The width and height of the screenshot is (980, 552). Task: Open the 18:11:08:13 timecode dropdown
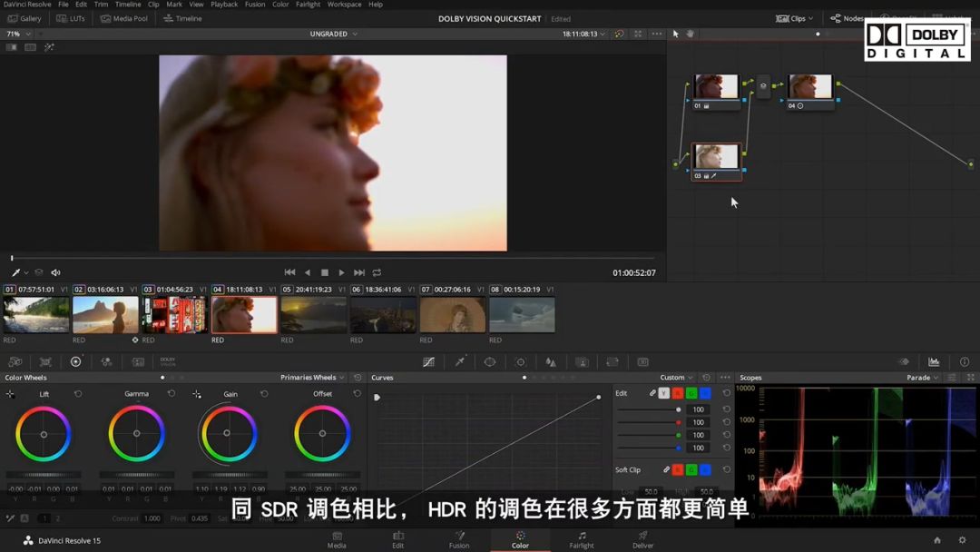click(583, 34)
